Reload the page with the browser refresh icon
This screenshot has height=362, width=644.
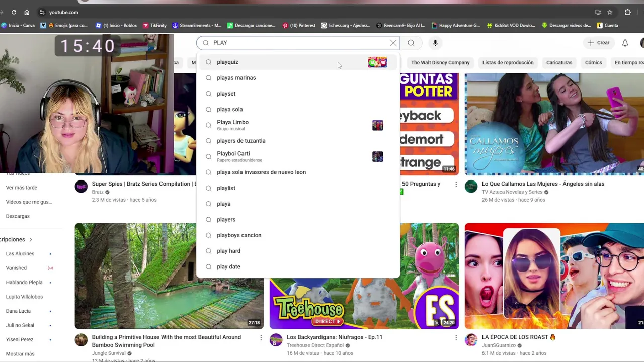click(x=14, y=12)
